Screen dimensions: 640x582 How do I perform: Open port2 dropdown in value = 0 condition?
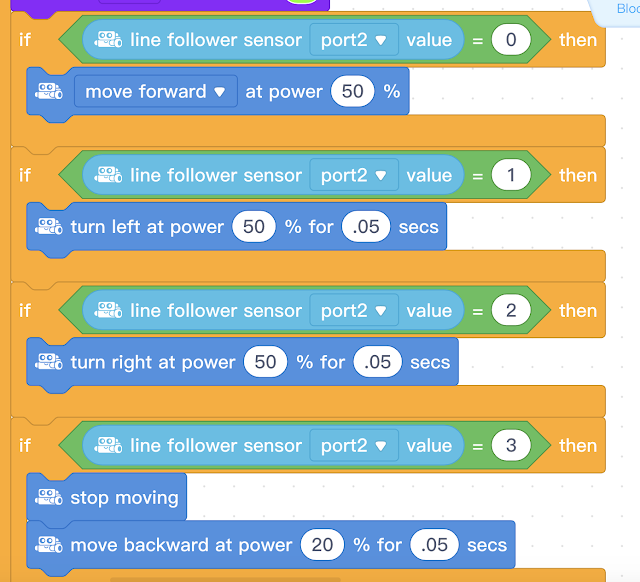(353, 40)
